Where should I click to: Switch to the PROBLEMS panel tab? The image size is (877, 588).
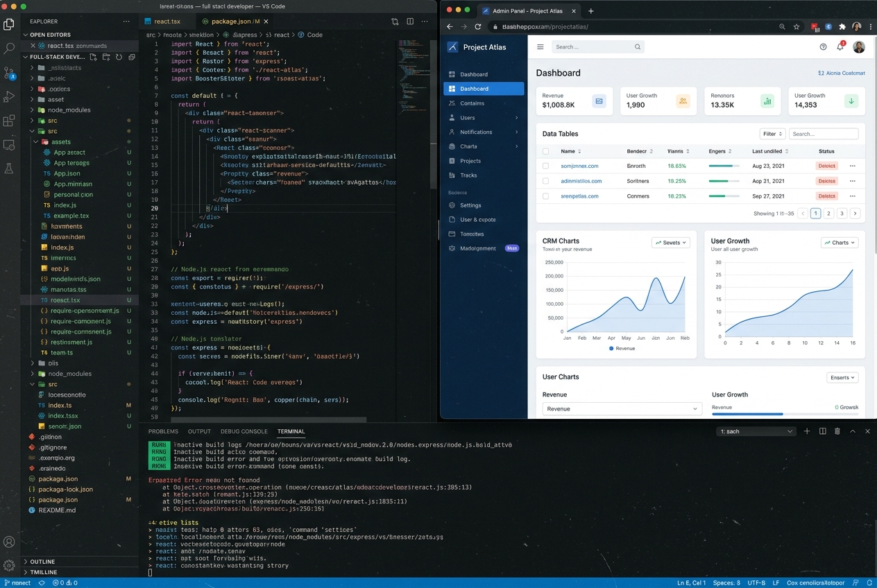(x=163, y=431)
